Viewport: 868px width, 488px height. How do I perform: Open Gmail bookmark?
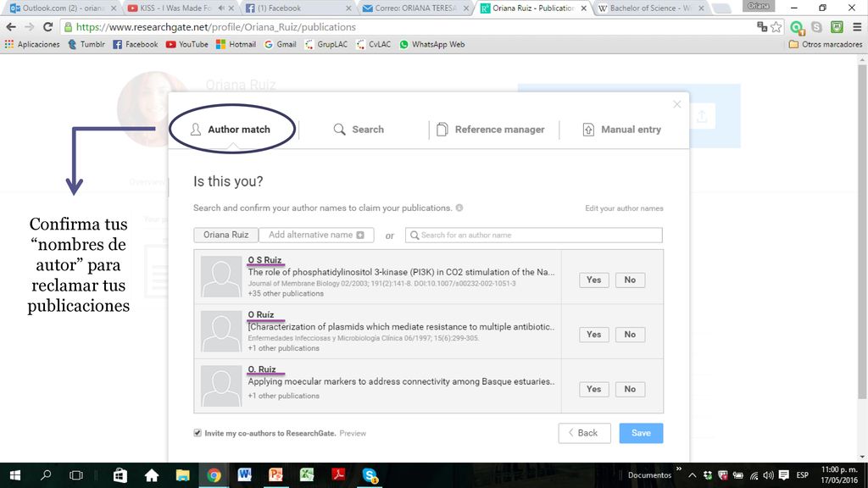coord(280,44)
